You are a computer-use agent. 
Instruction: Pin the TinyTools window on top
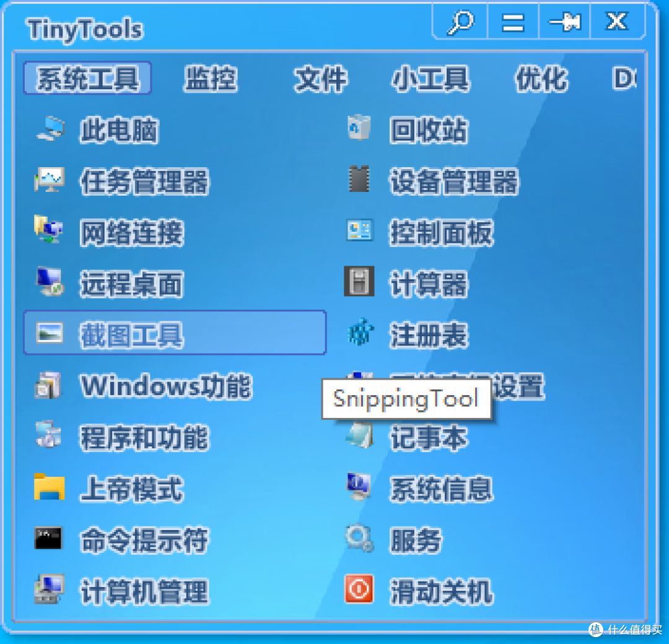pyautogui.click(x=565, y=22)
